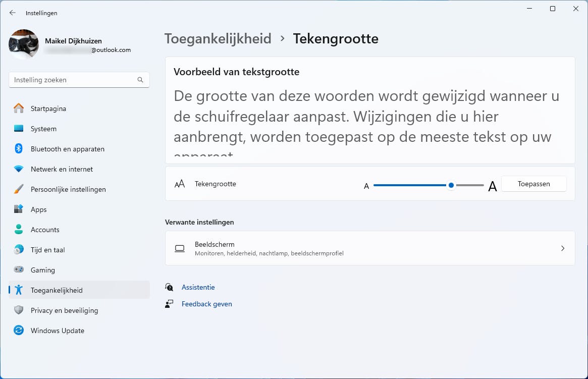Click Toegankelijkheid in the breadcrumb
This screenshot has width=588, height=379.
point(218,39)
